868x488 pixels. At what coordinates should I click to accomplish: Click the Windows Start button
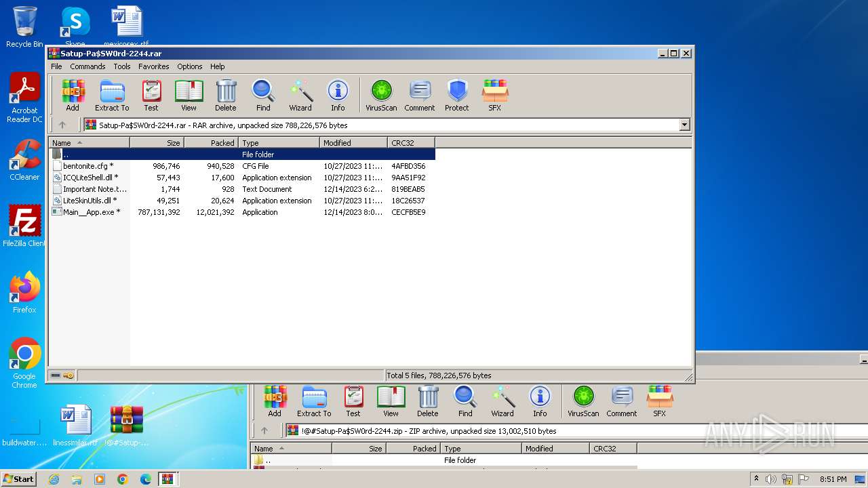coord(19,479)
